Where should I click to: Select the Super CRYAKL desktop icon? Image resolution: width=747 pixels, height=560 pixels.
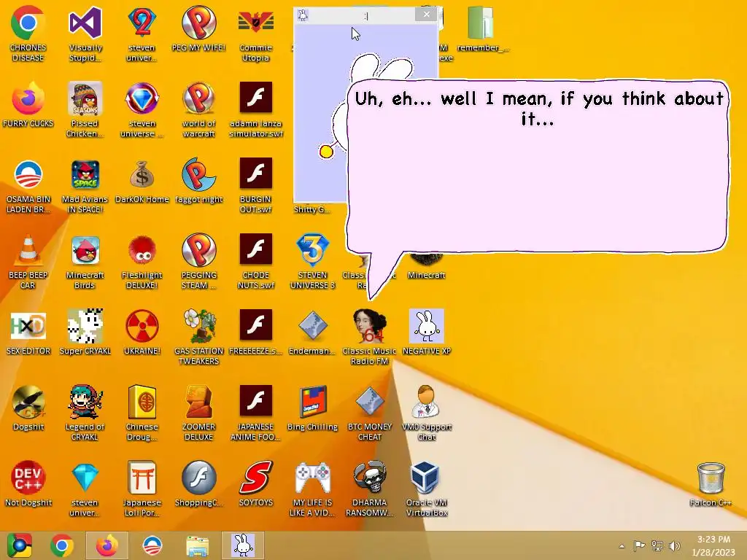(85, 326)
